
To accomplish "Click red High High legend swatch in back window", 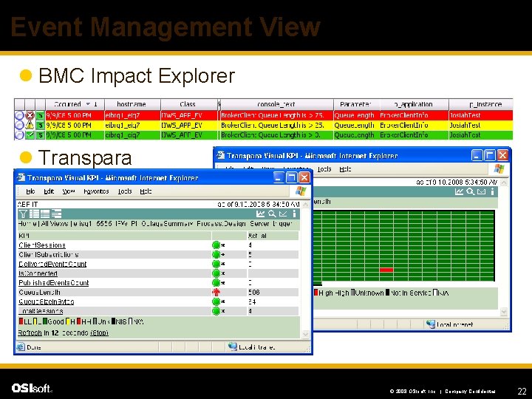I will pyautogui.click(x=316, y=293).
